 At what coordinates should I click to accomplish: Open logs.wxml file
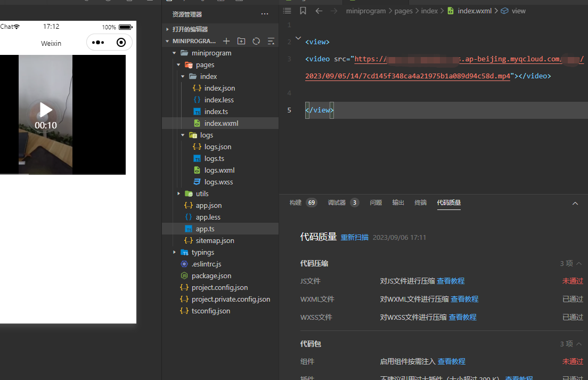[x=220, y=170]
